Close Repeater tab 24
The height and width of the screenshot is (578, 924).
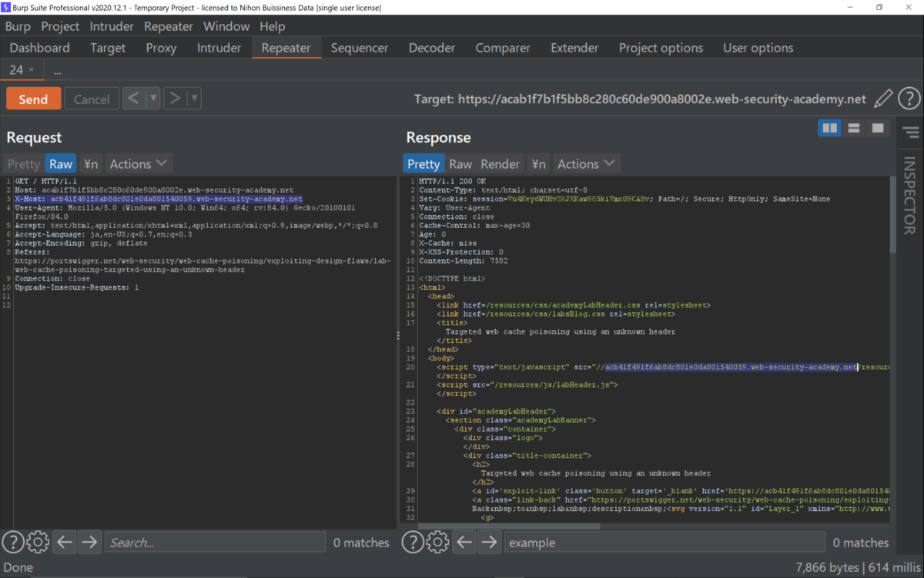pyautogui.click(x=32, y=70)
